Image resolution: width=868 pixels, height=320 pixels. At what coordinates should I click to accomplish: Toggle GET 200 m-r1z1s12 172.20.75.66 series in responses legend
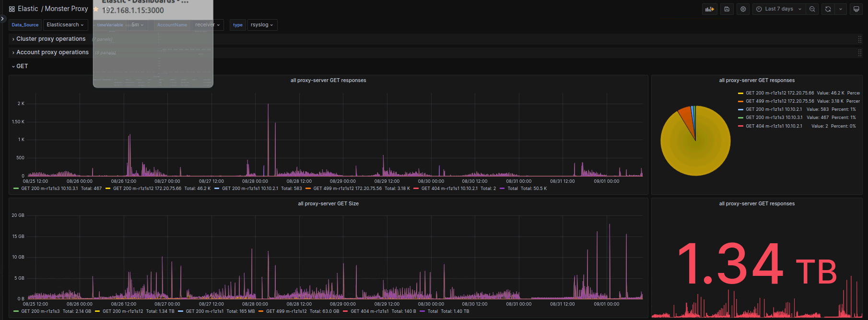click(147, 189)
